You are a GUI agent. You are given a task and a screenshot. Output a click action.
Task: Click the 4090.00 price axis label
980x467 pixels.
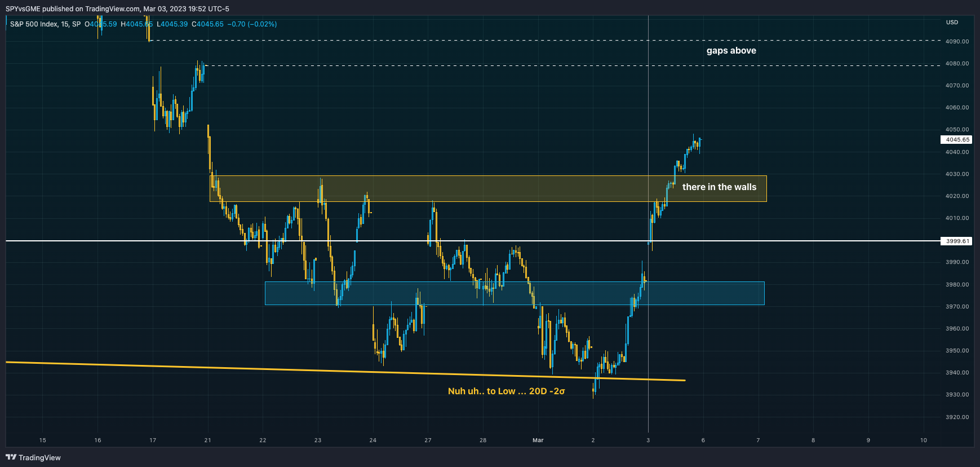click(957, 42)
